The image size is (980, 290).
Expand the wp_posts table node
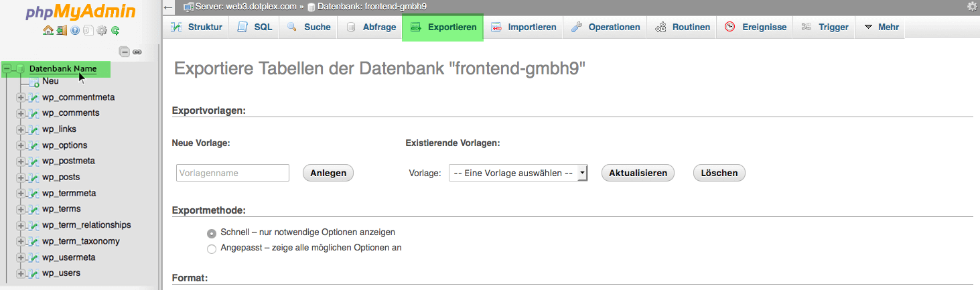pos(21,177)
